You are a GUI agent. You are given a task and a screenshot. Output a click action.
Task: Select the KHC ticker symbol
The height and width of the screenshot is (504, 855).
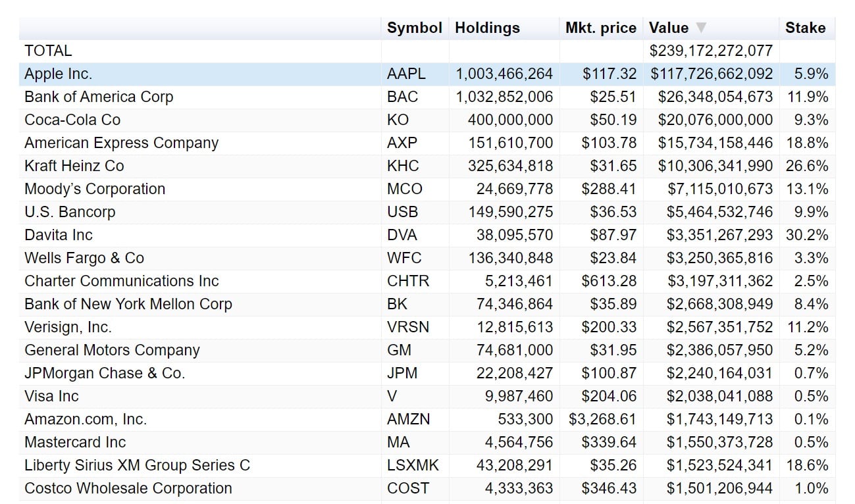(x=403, y=166)
